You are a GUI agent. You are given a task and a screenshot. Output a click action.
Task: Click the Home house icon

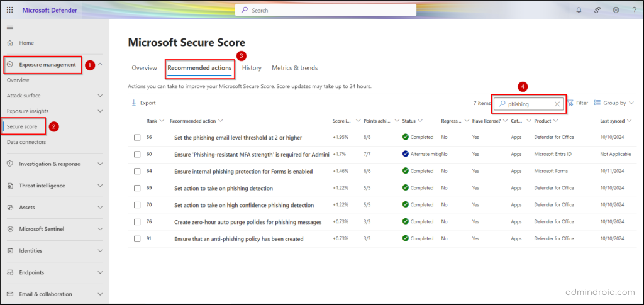11,43
